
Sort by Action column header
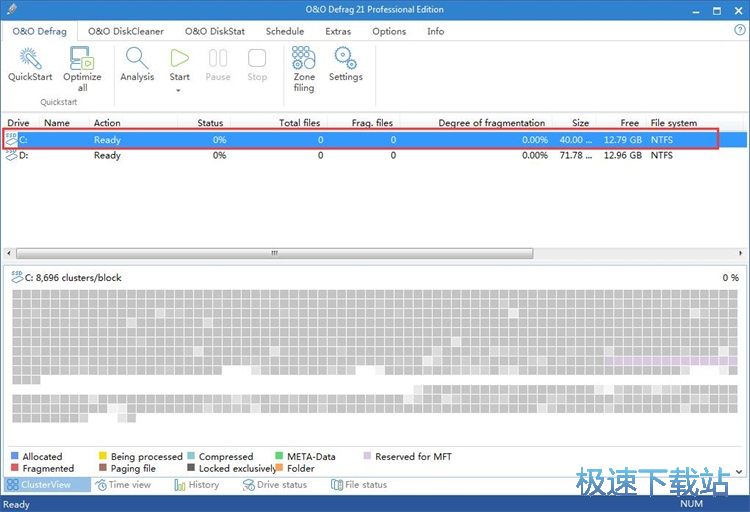click(x=107, y=123)
